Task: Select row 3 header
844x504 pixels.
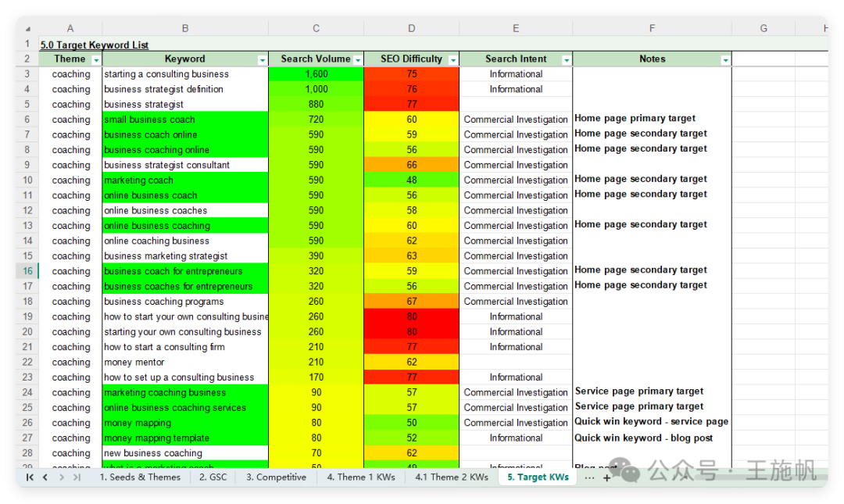Action: [x=27, y=74]
